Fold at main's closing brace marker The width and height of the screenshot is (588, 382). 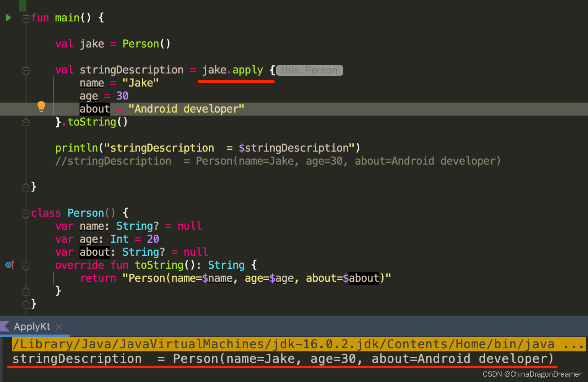pos(26,187)
